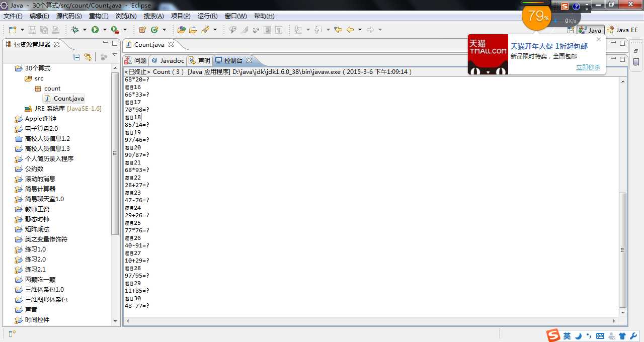Open the New Java Class dropdown arrow
This screenshot has width=644, height=342.
point(164,30)
